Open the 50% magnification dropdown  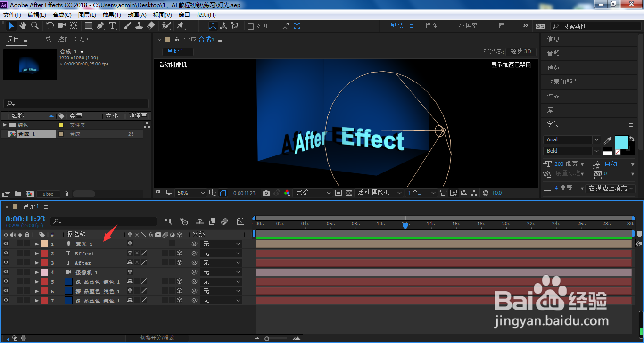tap(191, 193)
